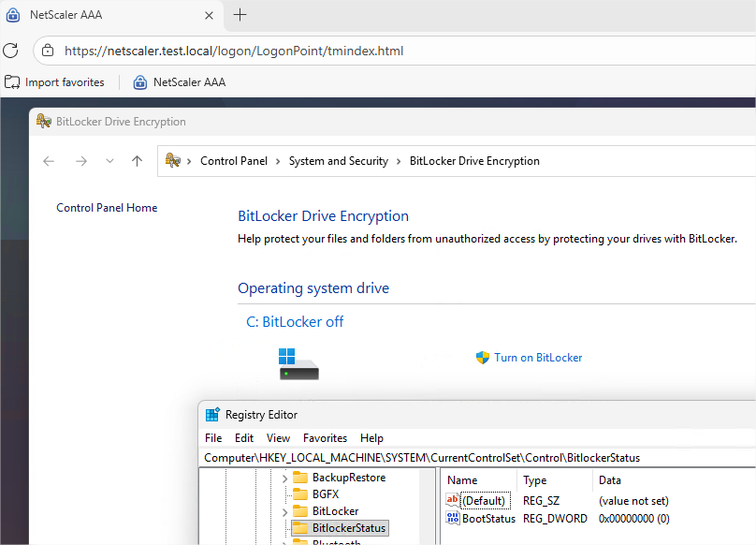
Task: Select the (Default) registry value
Action: pyautogui.click(x=484, y=501)
